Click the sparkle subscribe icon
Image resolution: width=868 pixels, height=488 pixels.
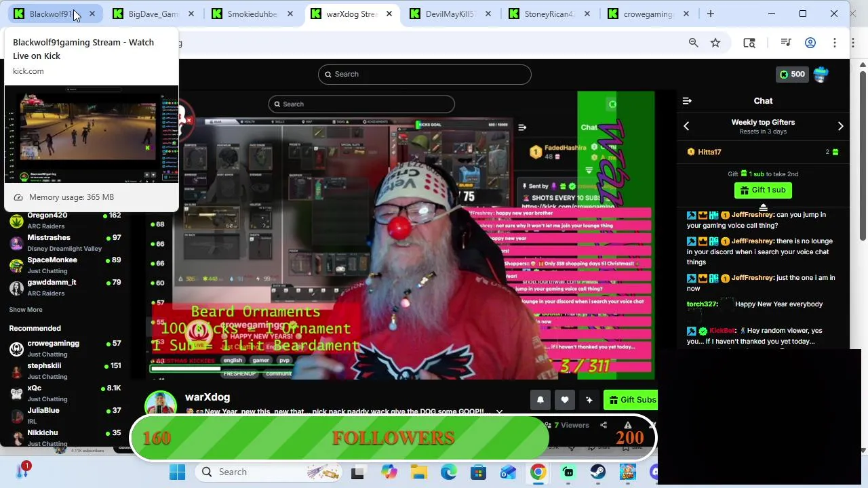[589, 400]
